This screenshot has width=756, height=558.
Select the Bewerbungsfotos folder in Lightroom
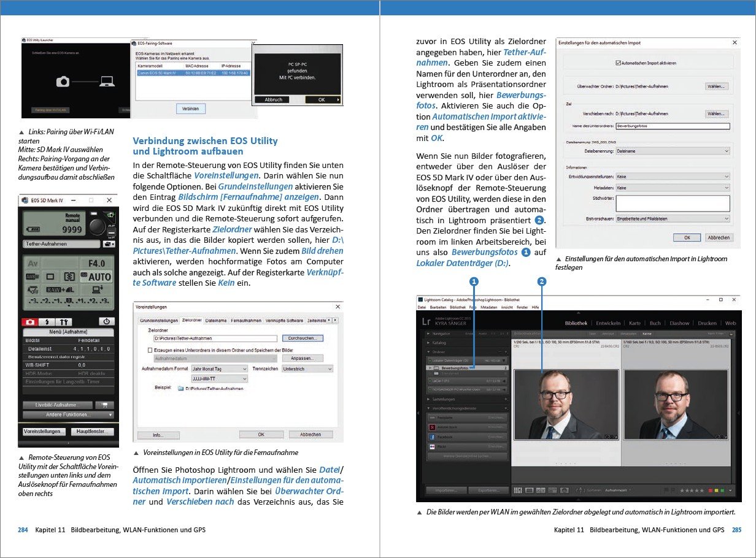pos(468,368)
